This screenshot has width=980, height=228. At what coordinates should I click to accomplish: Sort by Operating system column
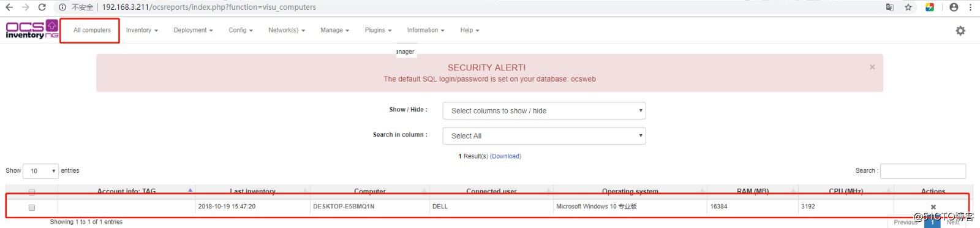tap(630, 191)
